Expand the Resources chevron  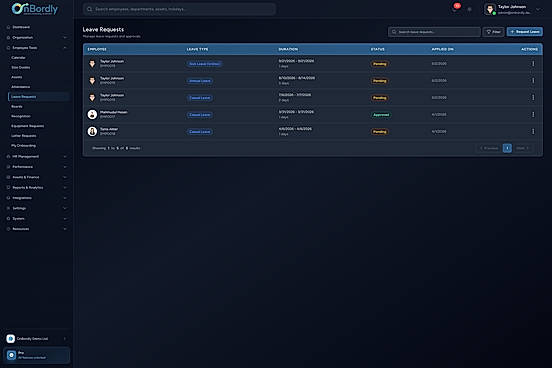65,229
